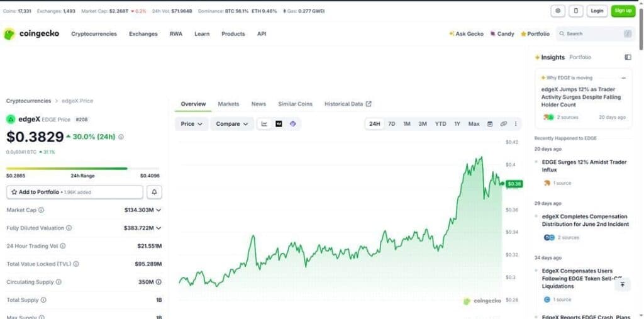This screenshot has height=319, width=644.
Task: Open the Learn nav menu
Action: tap(202, 34)
